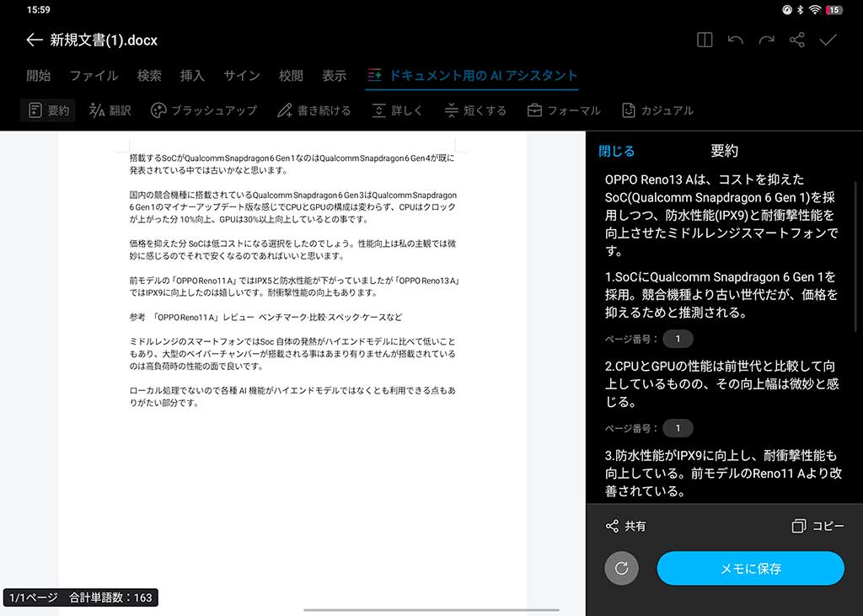Open the 挿入 tab

click(x=192, y=75)
